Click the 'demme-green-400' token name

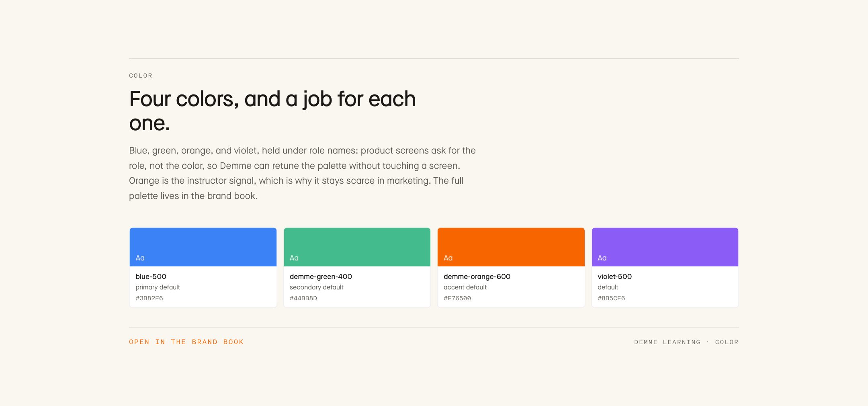click(x=321, y=277)
